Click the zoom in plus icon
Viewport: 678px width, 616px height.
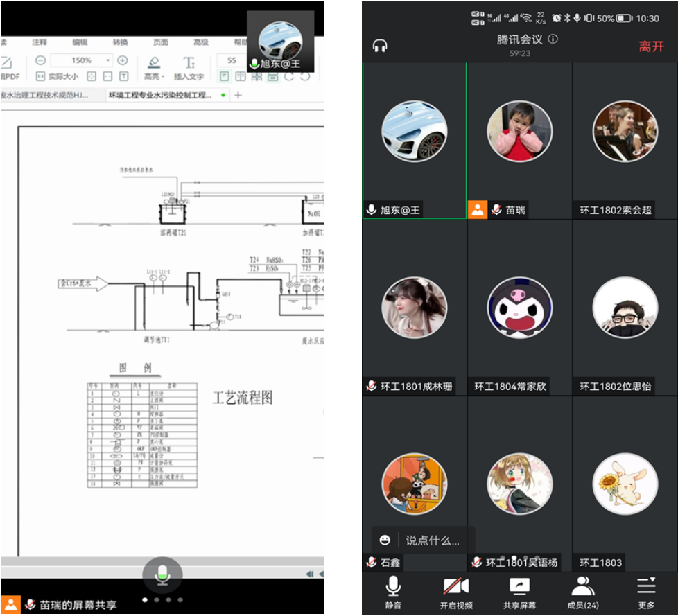[x=123, y=60]
